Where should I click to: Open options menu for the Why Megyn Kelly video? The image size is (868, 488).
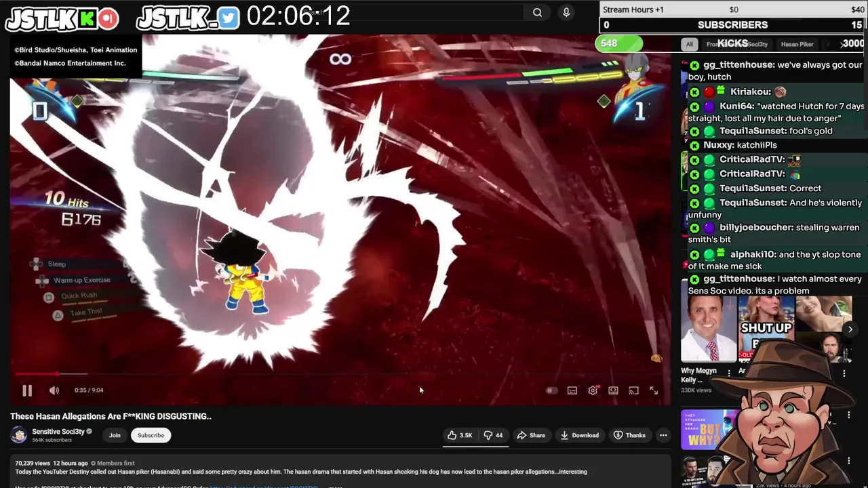pos(729,373)
